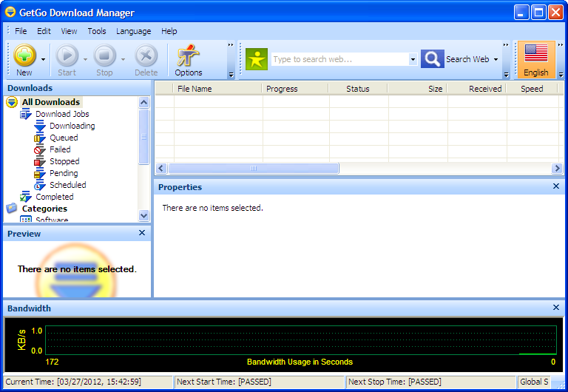Click the Search Web magnifier icon
Screen dimensions: 568x392
click(x=432, y=59)
